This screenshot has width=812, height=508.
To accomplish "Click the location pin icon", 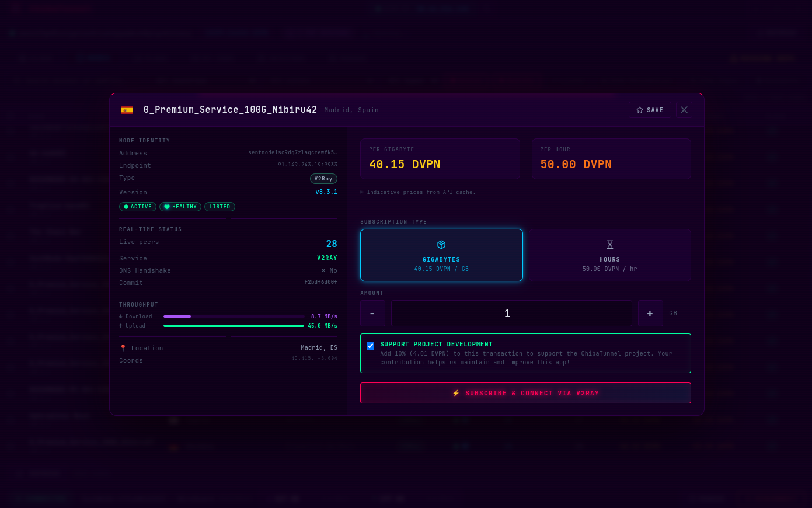I will tap(123, 348).
